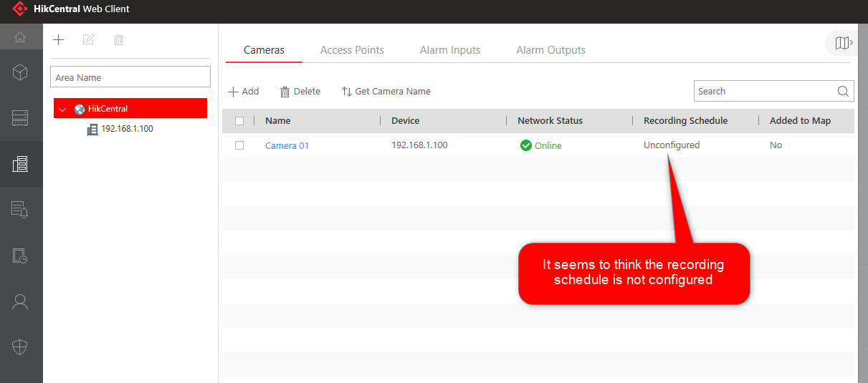Click the Area Name input field
Screen dimensions: 868x383
(x=130, y=77)
